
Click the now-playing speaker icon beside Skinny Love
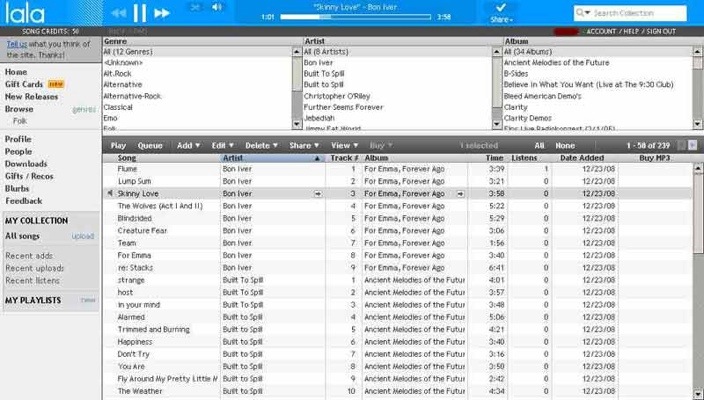coord(109,193)
